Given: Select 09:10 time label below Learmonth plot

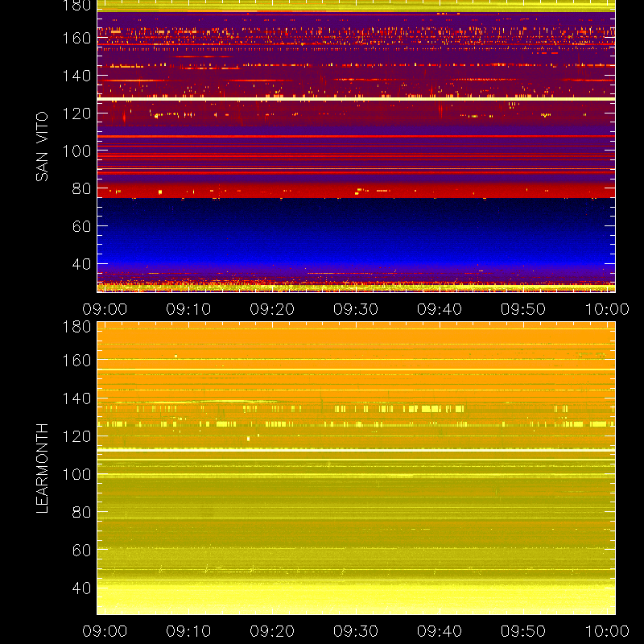Looking at the screenshot, I should coord(188,631).
